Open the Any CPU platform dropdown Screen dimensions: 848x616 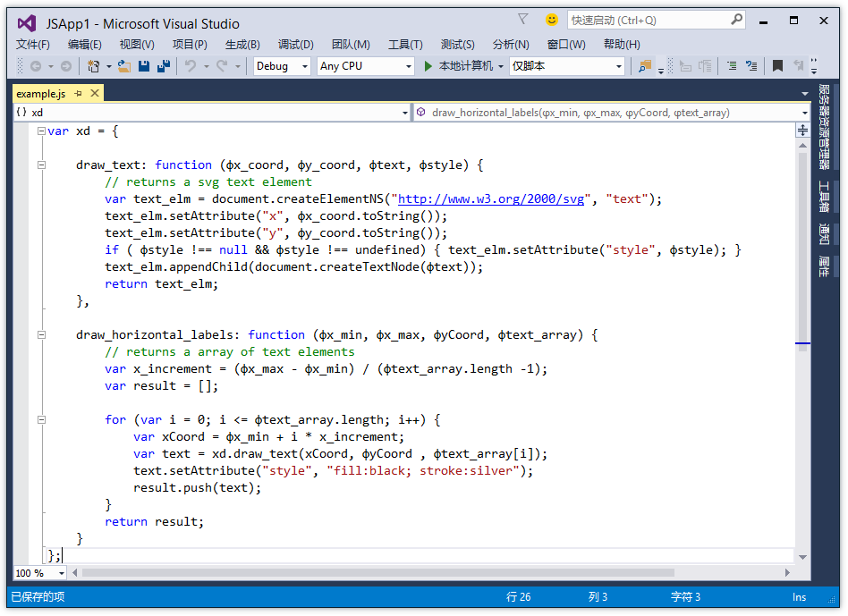[x=365, y=66]
